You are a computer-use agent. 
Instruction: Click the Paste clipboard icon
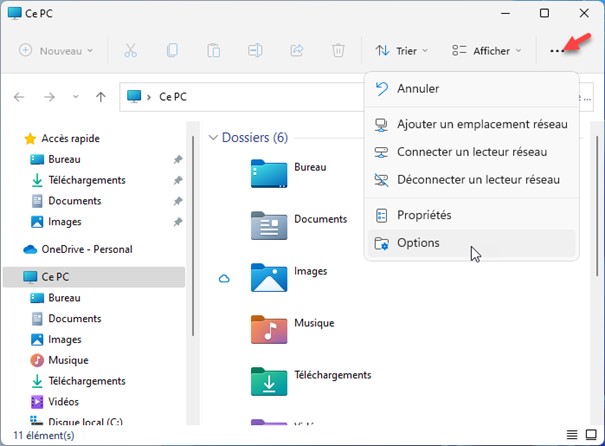[x=214, y=50]
